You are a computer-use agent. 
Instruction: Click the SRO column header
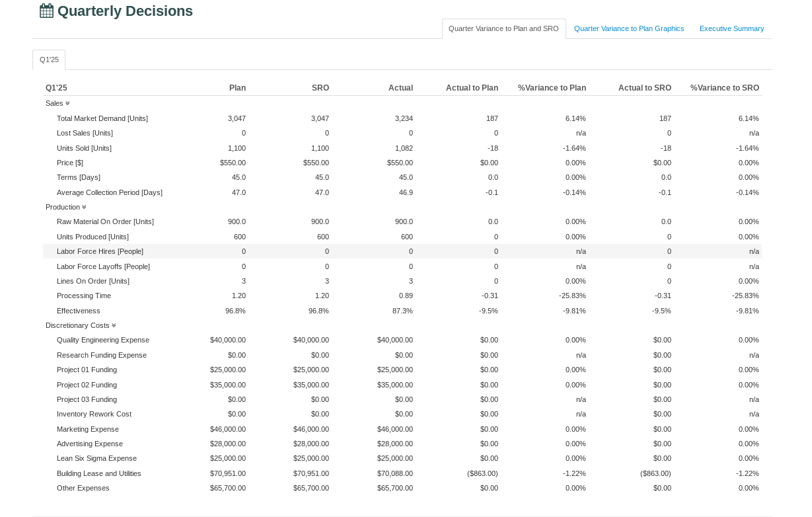coord(321,87)
